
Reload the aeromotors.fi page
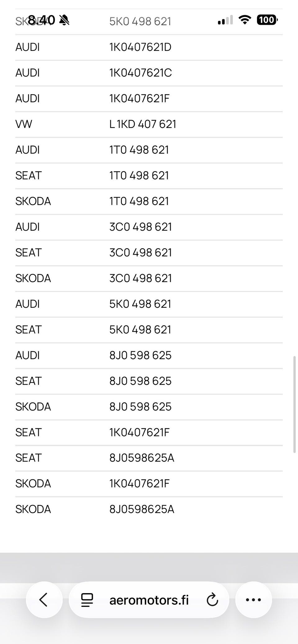[x=212, y=600]
